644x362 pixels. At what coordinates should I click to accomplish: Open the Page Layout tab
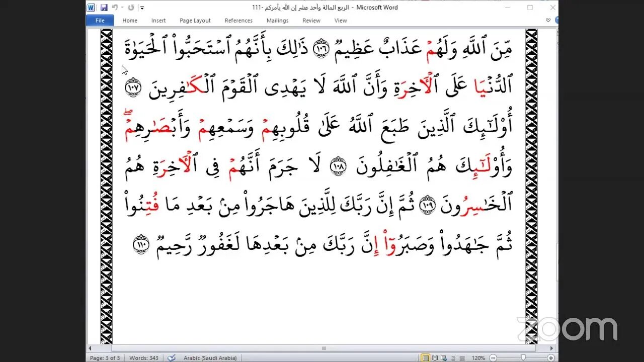point(195,21)
